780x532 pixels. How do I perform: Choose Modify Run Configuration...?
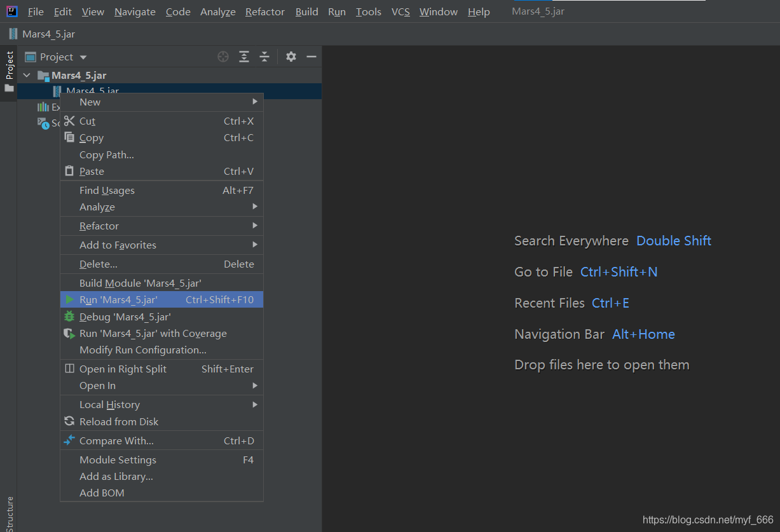pyautogui.click(x=161, y=350)
